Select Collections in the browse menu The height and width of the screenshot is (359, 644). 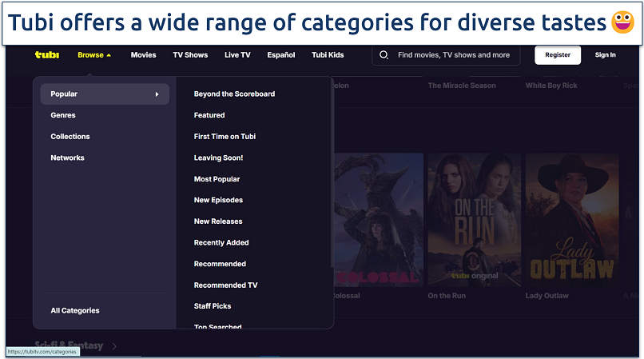tap(70, 137)
